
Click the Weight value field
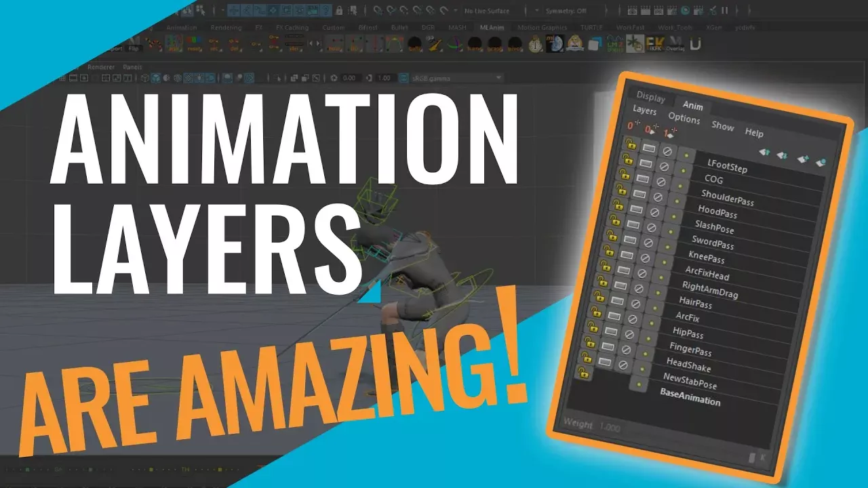pyautogui.click(x=609, y=428)
